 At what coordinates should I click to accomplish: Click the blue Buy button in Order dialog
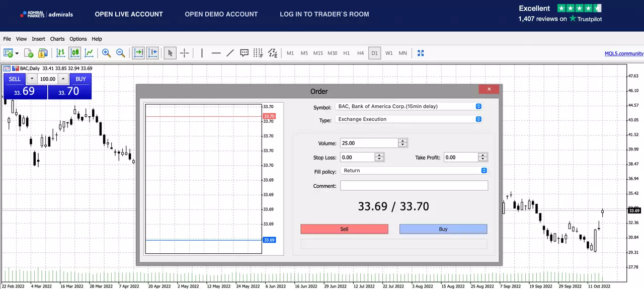point(443,229)
